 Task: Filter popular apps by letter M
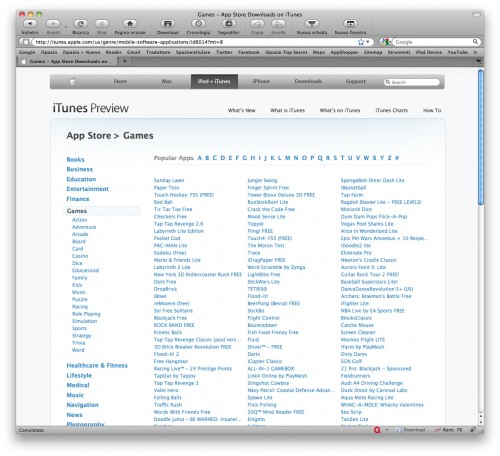tap(287, 158)
